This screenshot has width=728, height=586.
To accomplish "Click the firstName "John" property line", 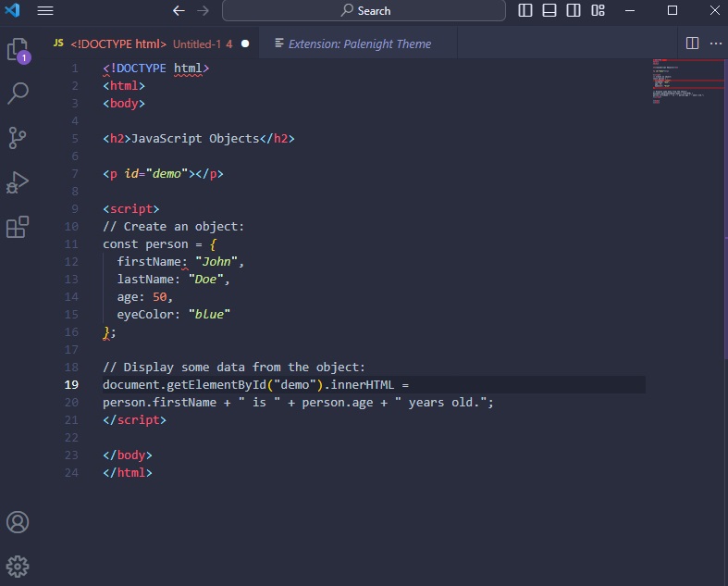I will pyautogui.click(x=180, y=262).
